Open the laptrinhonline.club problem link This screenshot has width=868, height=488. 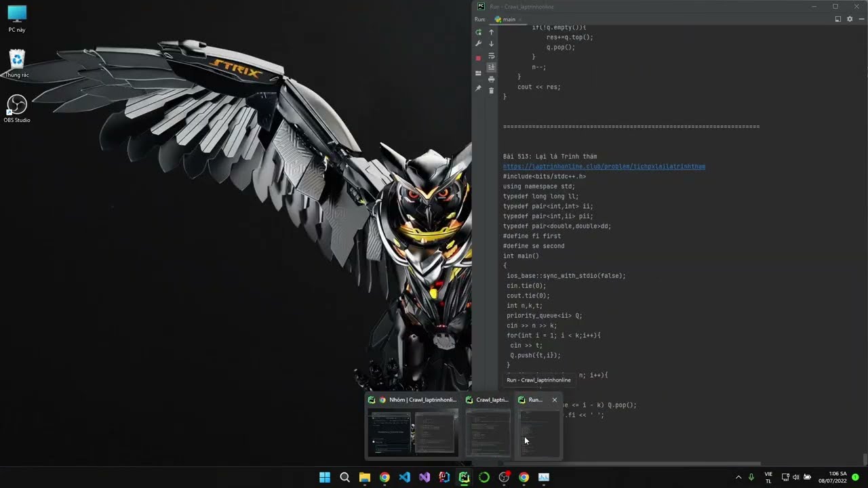[x=604, y=167]
